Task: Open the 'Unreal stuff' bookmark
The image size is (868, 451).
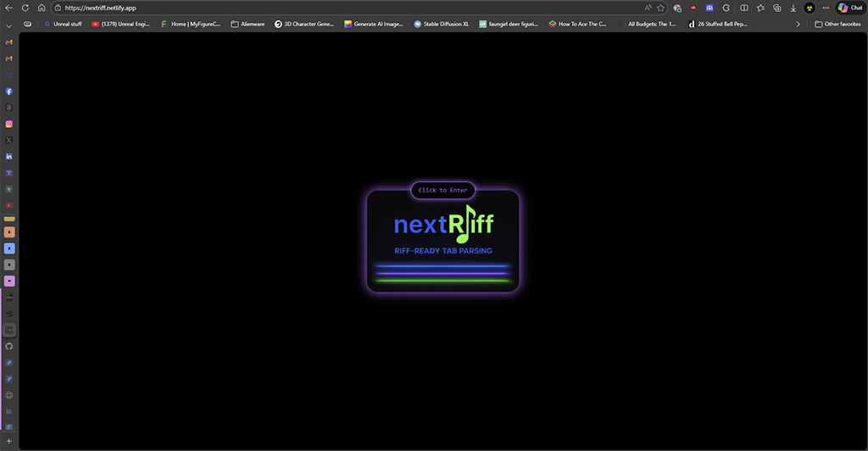Action: tap(63, 24)
